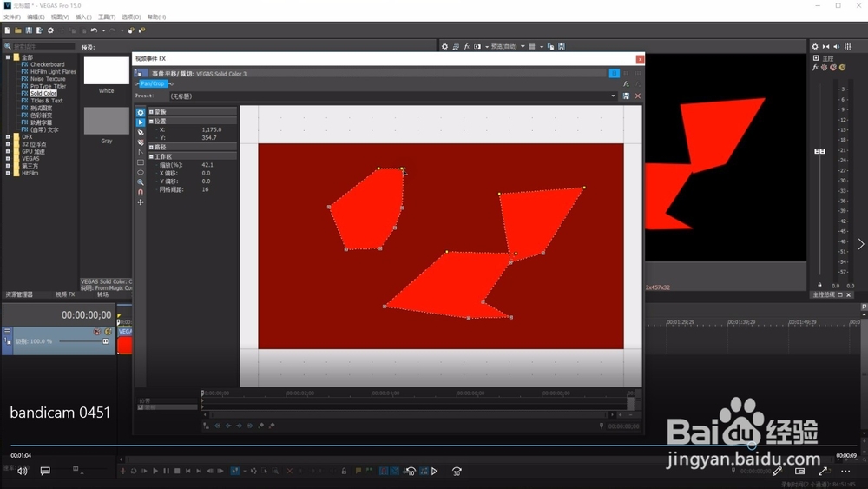Choose Titles & Text generator

point(47,101)
